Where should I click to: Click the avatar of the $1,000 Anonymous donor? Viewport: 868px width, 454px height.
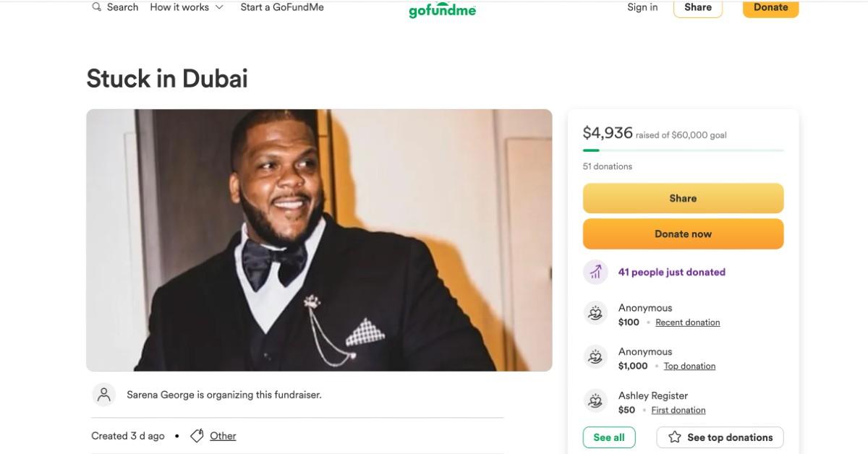[595, 356]
